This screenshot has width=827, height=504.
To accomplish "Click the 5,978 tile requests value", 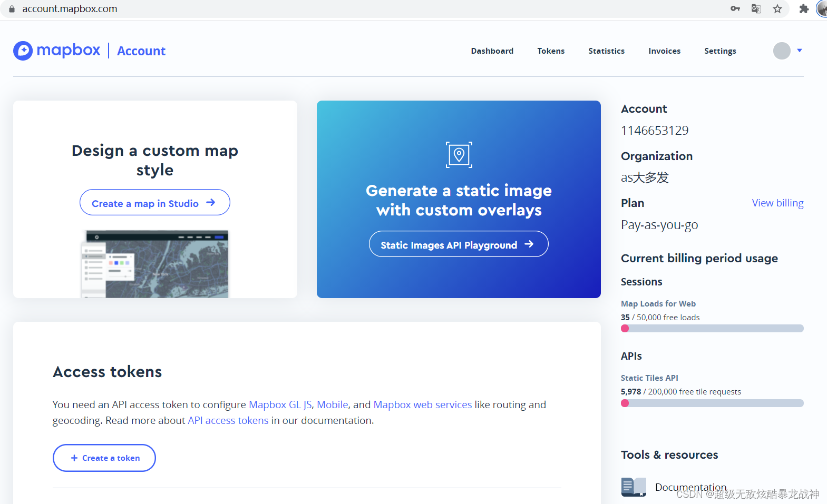I will (631, 392).
